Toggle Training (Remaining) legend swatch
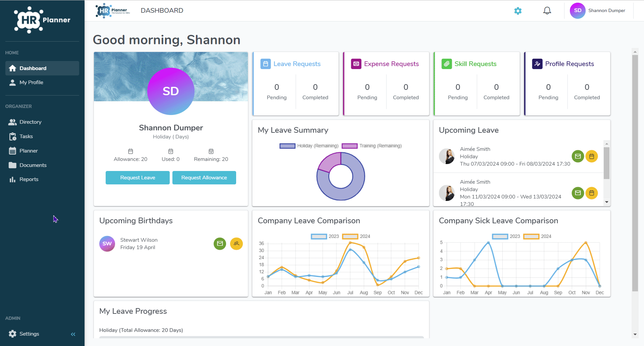 point(350,146)
